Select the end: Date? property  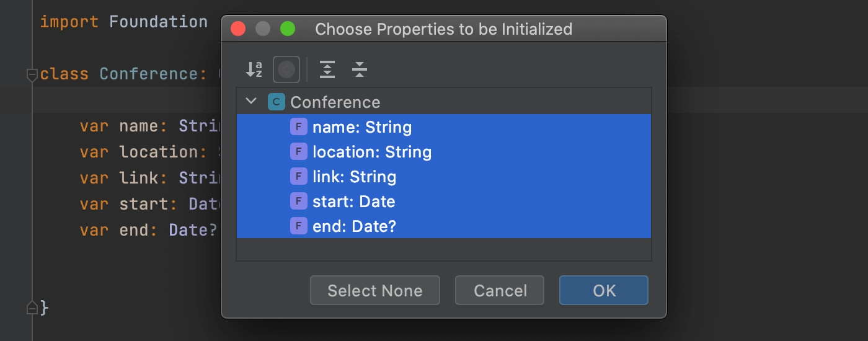pos(444,226)
